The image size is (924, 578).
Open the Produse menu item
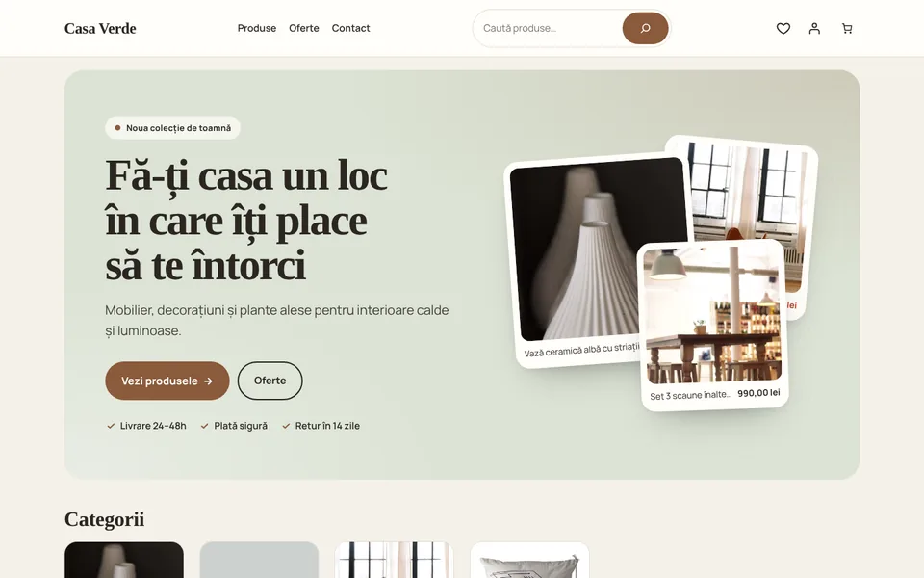pyautogui.click(x=257, y=28)
